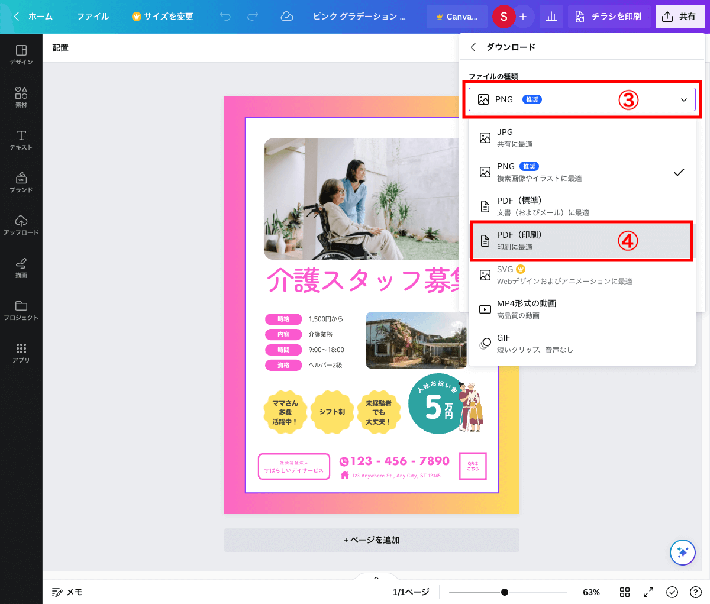This screenshot has height=604, width=710.
Task: Open the 描画 draw panel
Action: click(21, 268)
